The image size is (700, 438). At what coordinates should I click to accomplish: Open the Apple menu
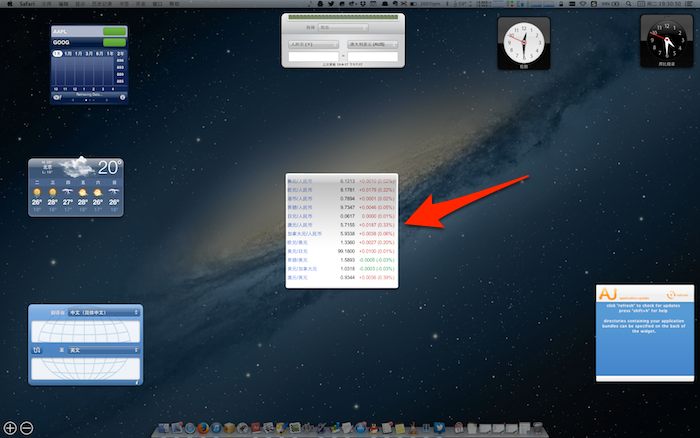coord(9,5)
